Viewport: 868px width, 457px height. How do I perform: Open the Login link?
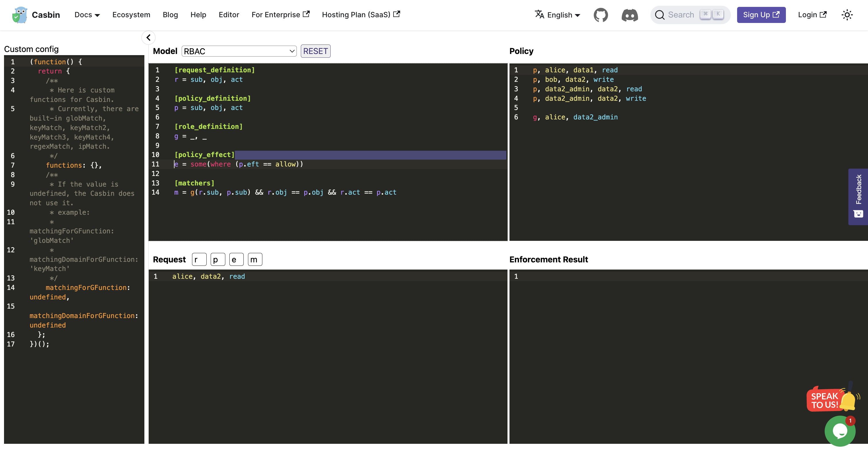coord(812,14)
